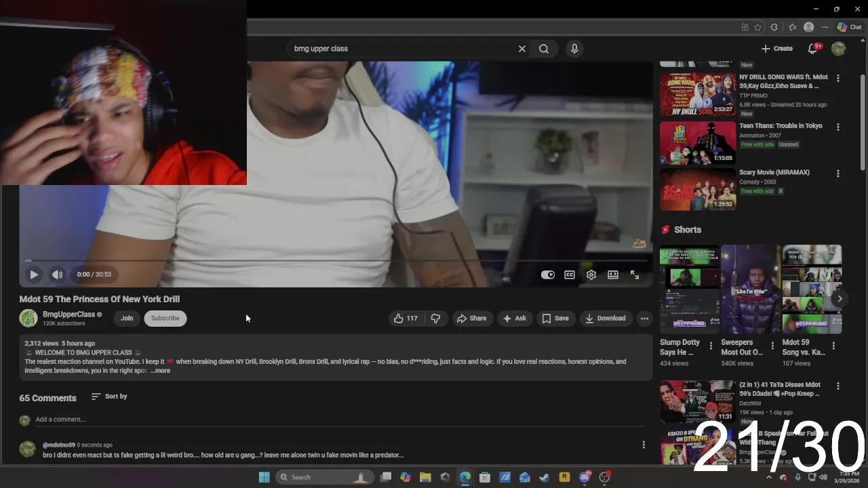Start voice search with microphone icon
Viewport: 868px width, 488px height.
point(574,49)
